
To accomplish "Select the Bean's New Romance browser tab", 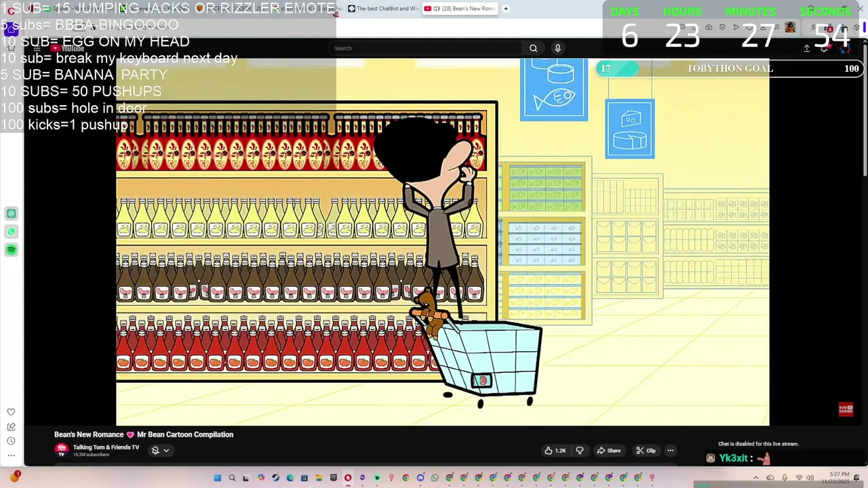I will tap(461, 9).
